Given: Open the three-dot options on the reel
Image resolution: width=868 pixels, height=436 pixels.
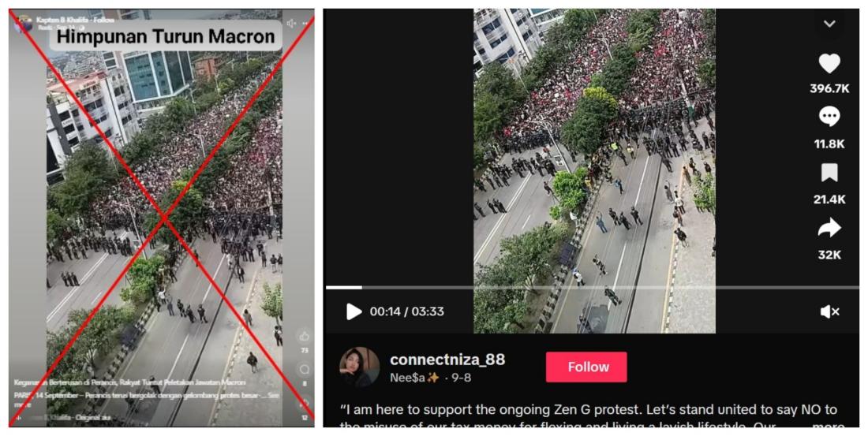Looking at the screenshot, I should click(x=305, y=24).
